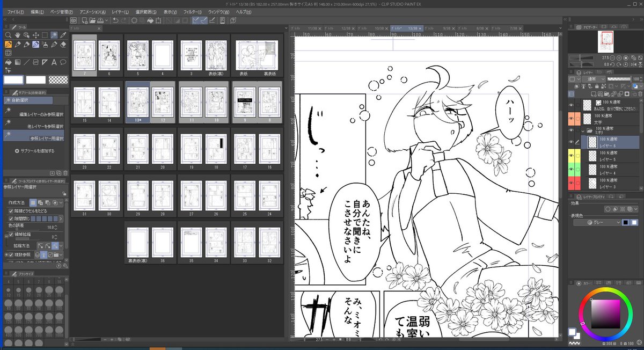Open the フィルター(I) menu
The height and width of the screenshot is (350, 644).
coord(192,11)
